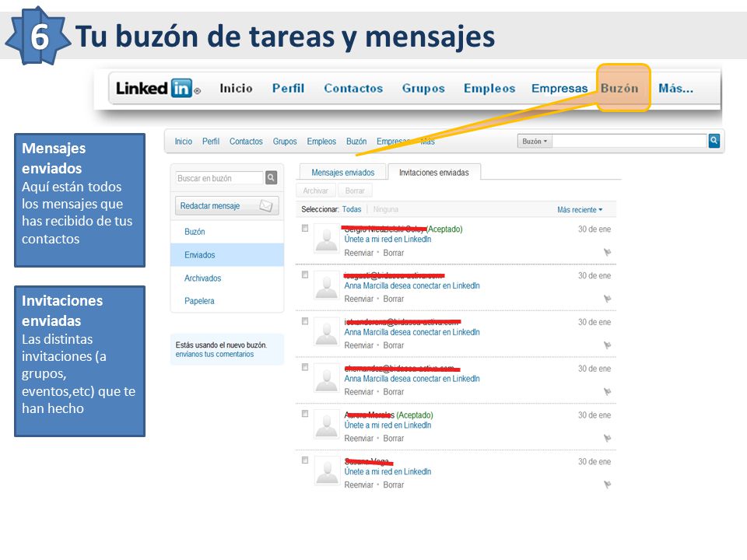Click the magnifier next to Buscar en buzón

click(x=271, y=177)
